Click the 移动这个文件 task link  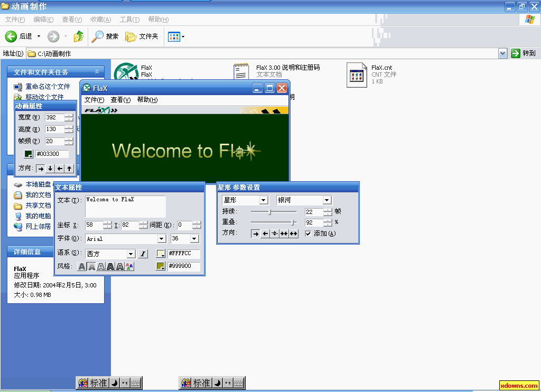[44, 97]
